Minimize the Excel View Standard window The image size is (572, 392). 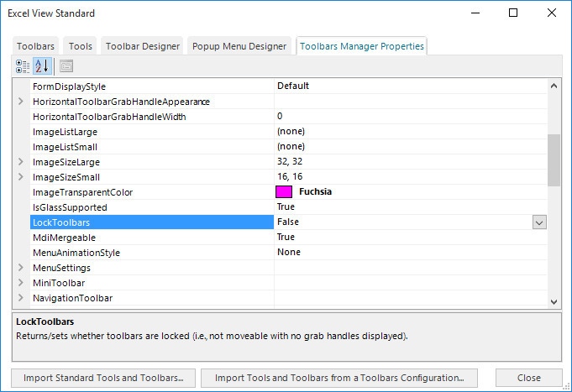tap(475, 13)
